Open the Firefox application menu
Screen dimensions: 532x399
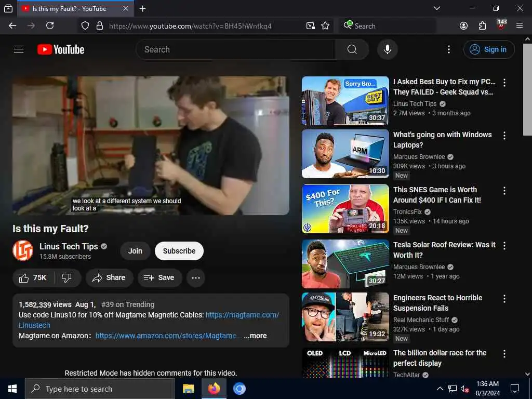point(520,26)
